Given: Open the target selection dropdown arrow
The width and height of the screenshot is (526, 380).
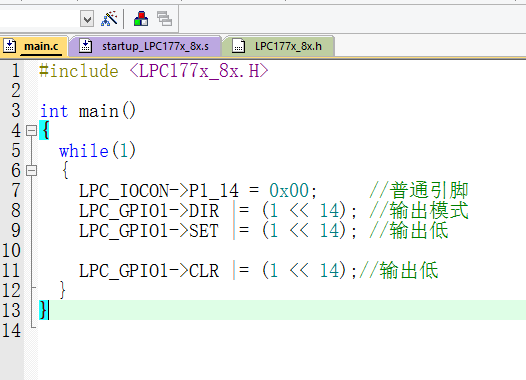Looking at the screenshot, I should point(87,19).
